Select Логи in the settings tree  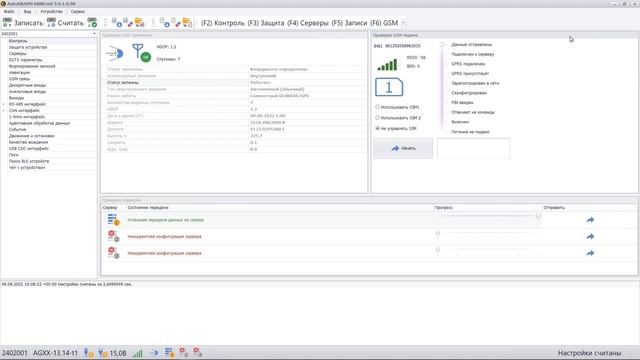click(13, 155)
